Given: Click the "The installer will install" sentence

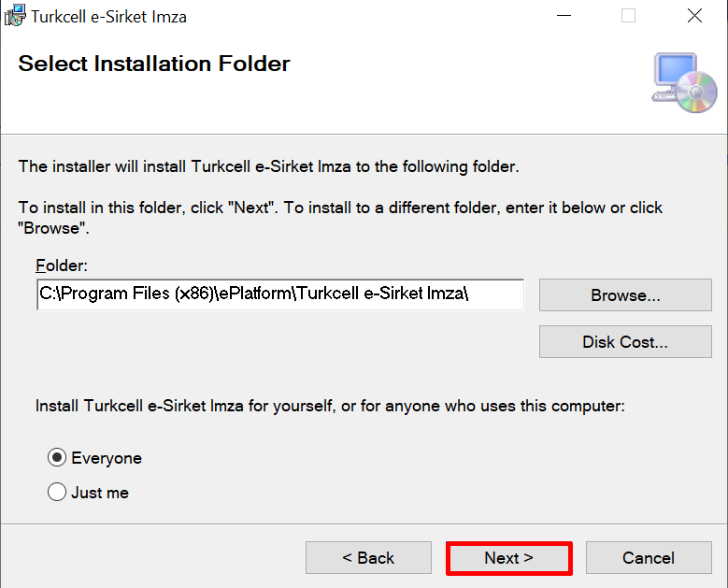Looking at the screenshot, I should click(x=269, y=166).
